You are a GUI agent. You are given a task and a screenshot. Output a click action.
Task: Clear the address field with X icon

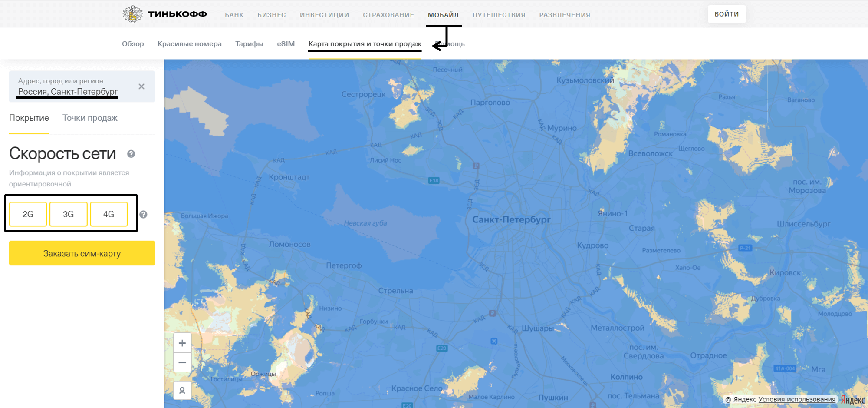click(x=141, y=86)
